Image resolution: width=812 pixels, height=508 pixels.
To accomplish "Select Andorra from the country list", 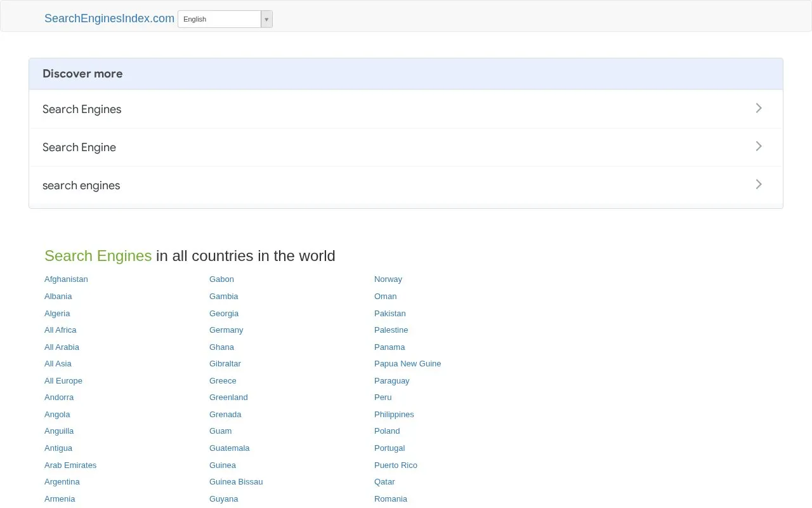I will [59, 398].
